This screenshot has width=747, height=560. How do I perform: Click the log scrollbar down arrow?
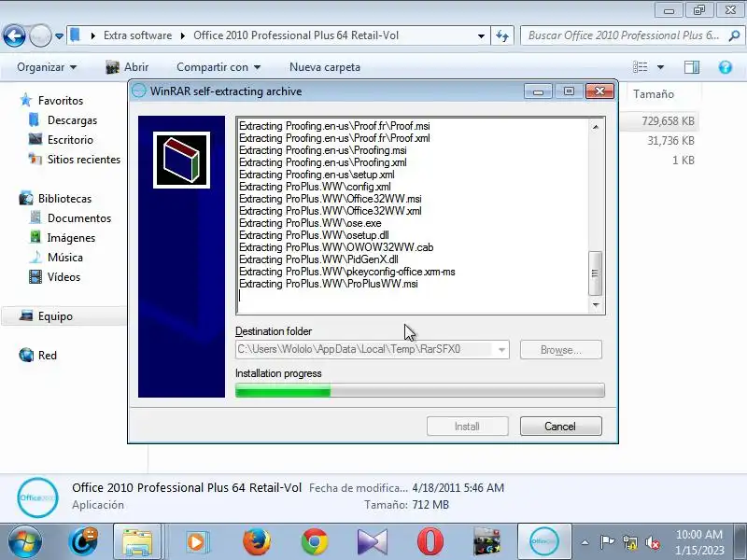(596, 305)
